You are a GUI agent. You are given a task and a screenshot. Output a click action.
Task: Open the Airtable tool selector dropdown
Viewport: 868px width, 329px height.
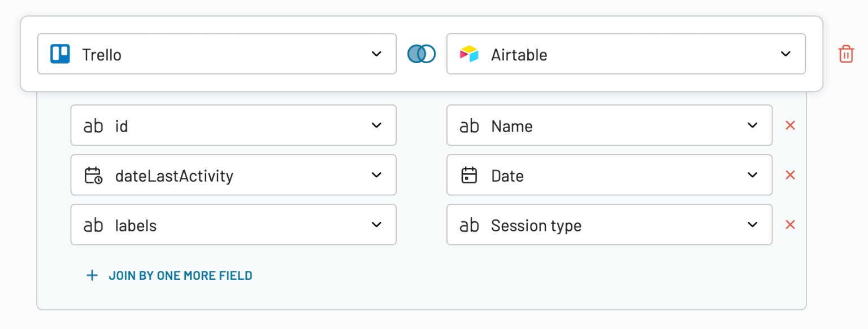pos(785,54)
